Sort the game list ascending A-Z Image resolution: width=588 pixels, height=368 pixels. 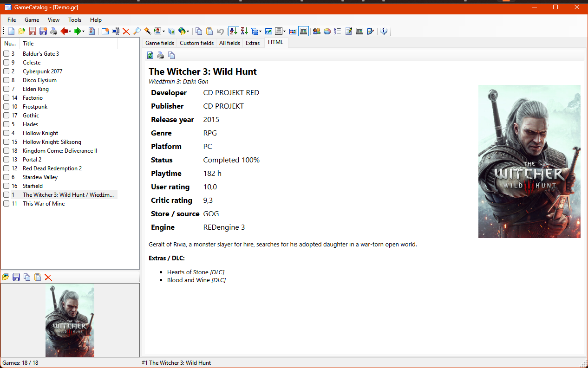tap(234, 31)
